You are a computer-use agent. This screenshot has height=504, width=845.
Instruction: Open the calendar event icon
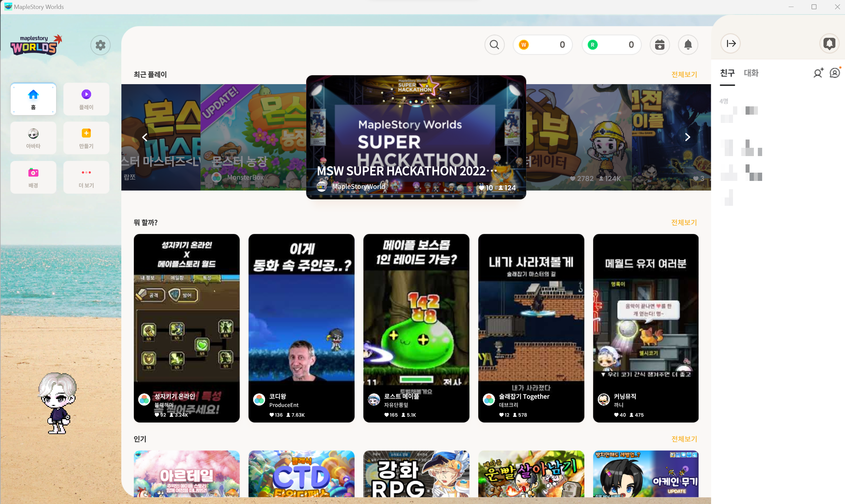click(x=659, y=44)
